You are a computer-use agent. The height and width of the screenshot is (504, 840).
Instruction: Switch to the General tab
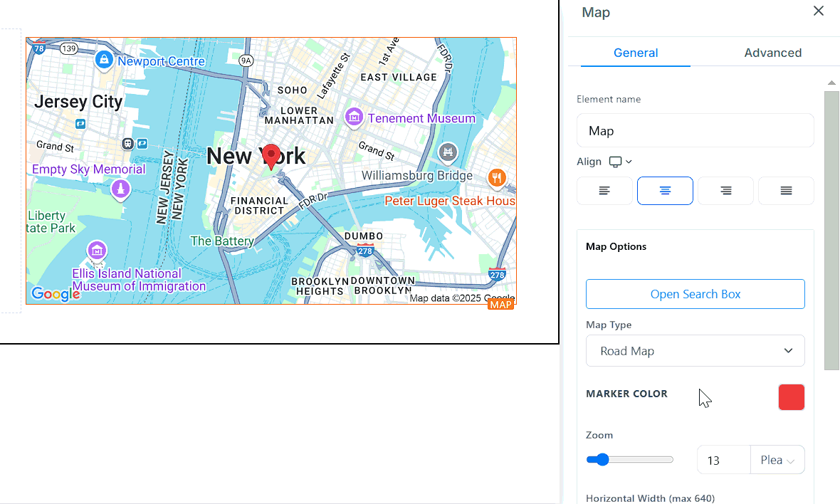coord(636,53)
